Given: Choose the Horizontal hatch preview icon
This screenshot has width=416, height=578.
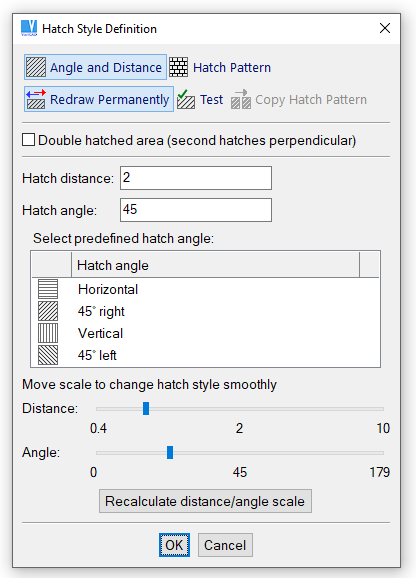Looking at the screenshot, I should tap(48, 289).
